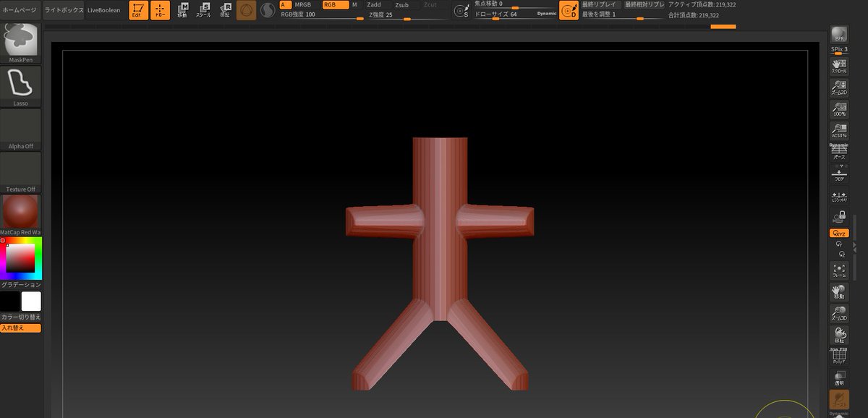868x418 pixels.
Task: Adjust the SPix 3 slider
Action: pos(839,51)
